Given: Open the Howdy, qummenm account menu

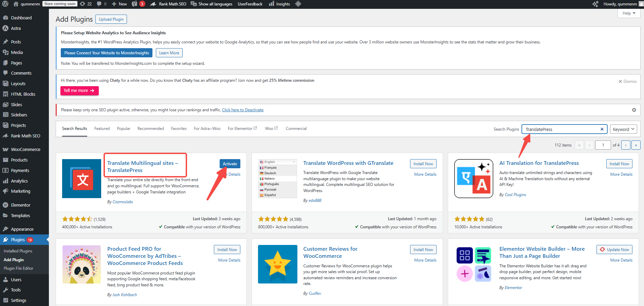Looking at the screenshot, I should [x=620, y=4].
